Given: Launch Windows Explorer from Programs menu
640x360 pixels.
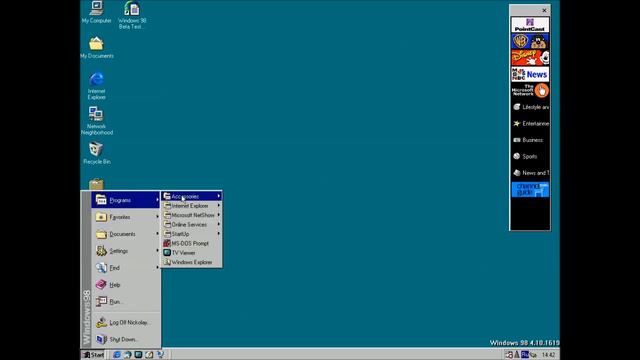Looking at the screenshot, I should tap(191, 262).
